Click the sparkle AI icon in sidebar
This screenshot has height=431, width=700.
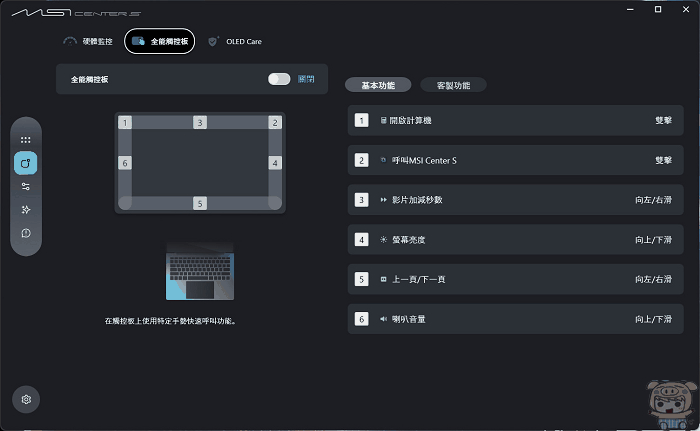pos(26,209)
